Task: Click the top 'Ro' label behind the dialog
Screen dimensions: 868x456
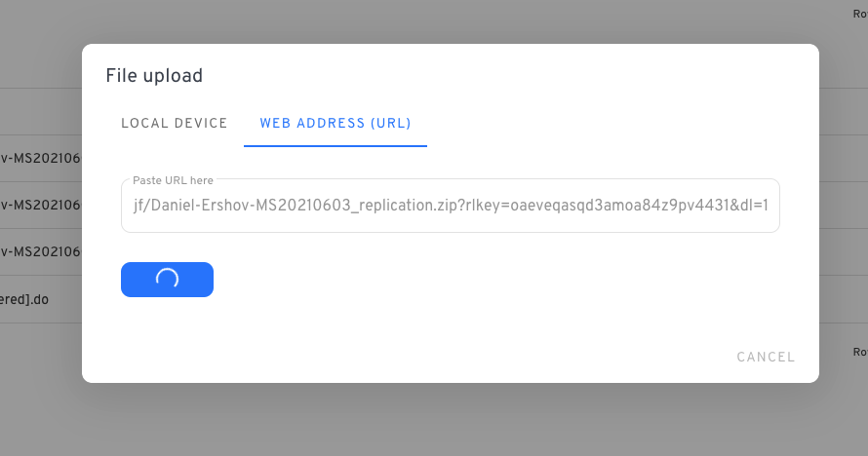Action: point(860,14)
